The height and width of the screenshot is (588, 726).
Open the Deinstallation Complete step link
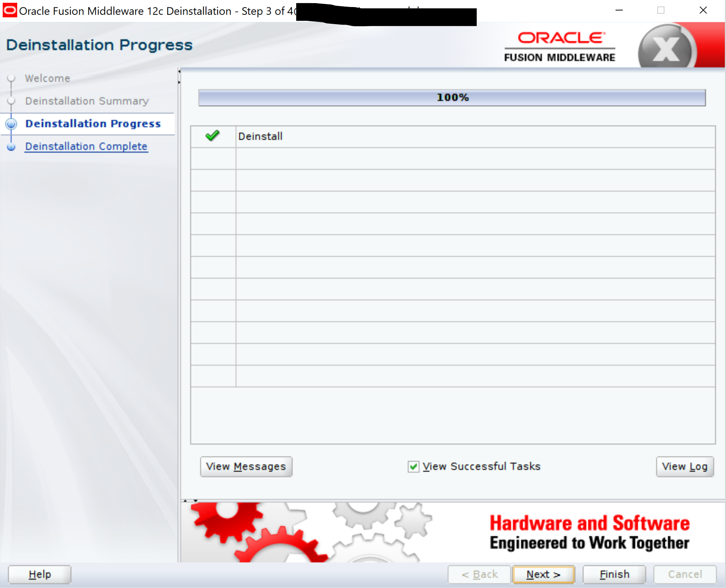86,146
